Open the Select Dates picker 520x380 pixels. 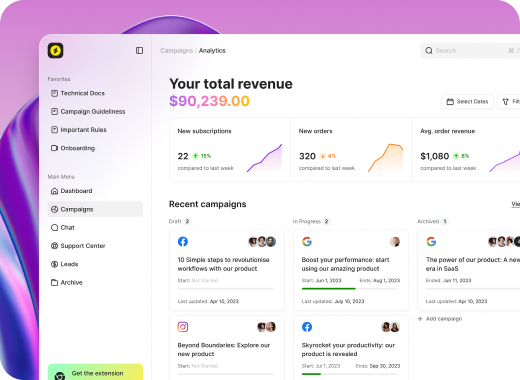(x=467, y=102)
